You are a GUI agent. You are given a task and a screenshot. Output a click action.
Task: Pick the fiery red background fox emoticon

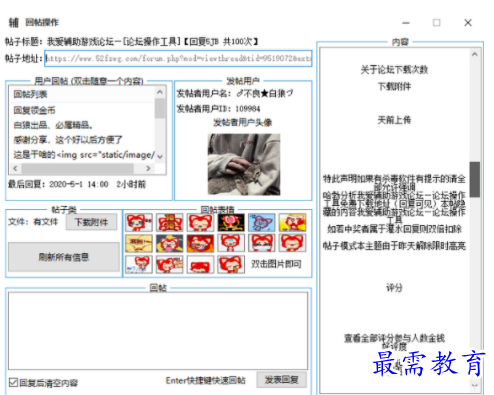click(200, 243)
